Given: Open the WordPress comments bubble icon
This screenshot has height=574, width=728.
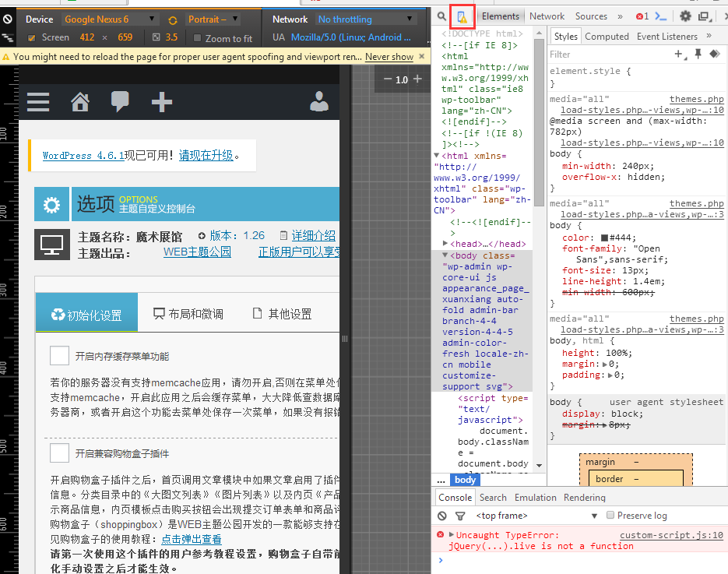Looking at the screenshot, I should 120,100.
